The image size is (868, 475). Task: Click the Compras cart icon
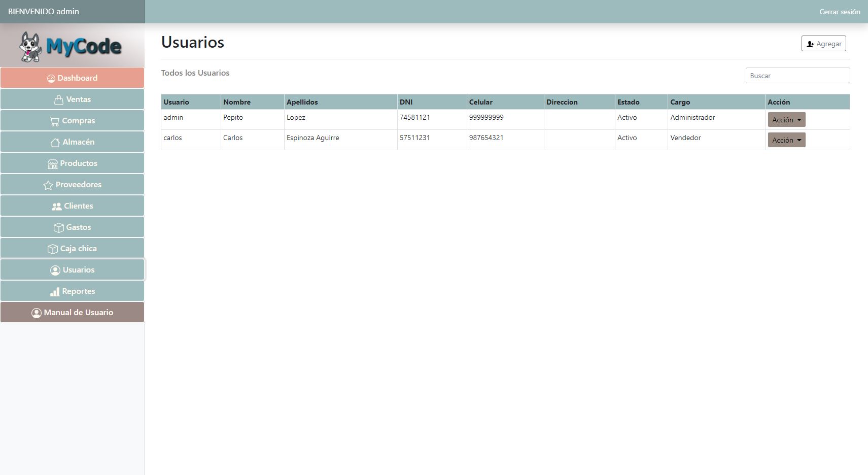(54, 121)
